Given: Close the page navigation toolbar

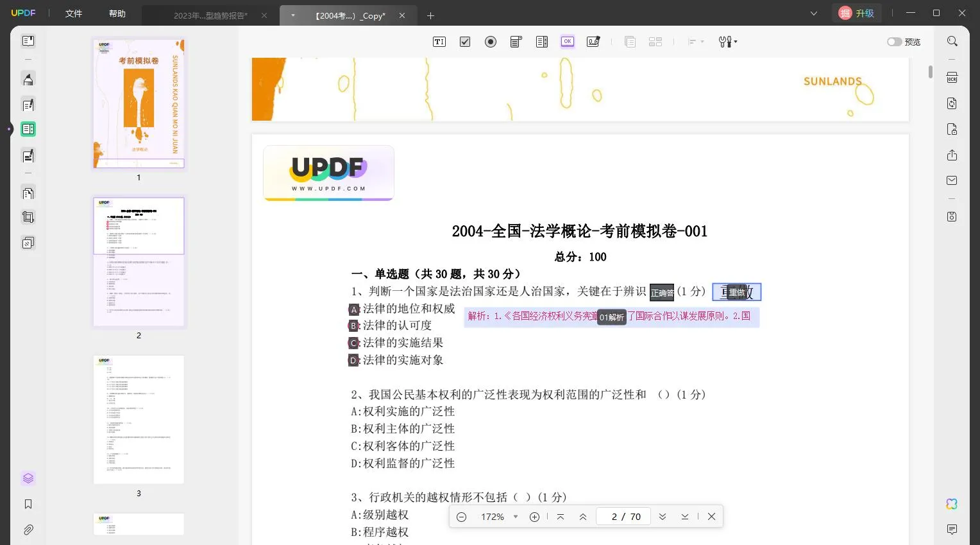Looking at the screenshot, I should click(x=711, y=517).
